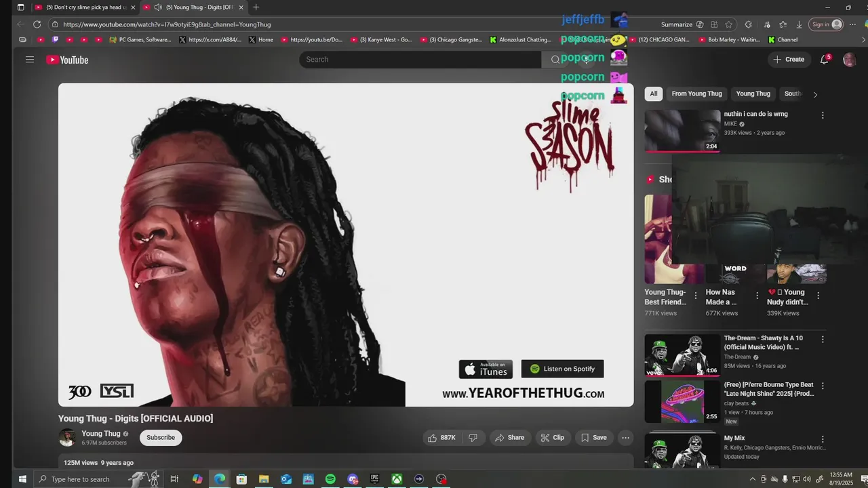Open Chicago Gangste... bookmark

click(451, 40)
